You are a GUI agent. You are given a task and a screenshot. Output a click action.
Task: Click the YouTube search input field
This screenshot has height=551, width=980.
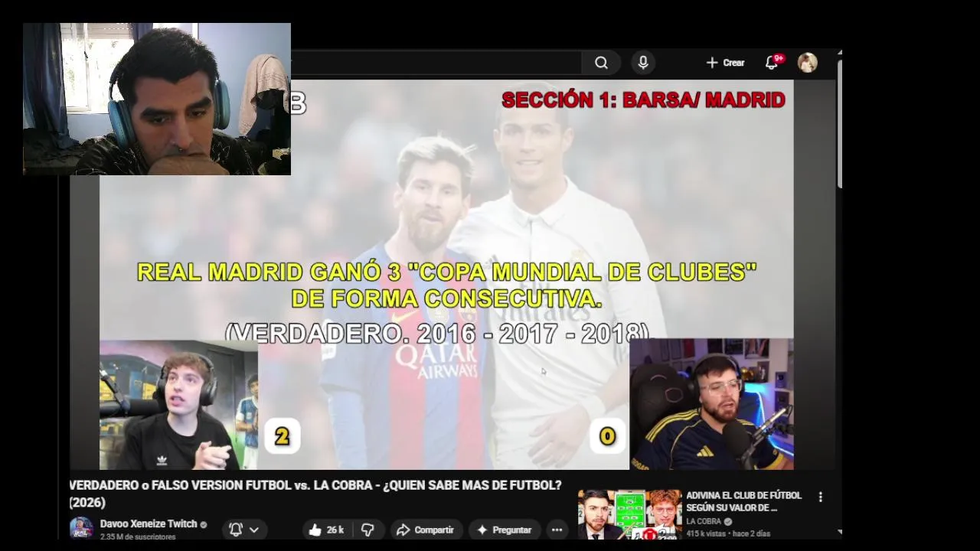coord(436,63)
